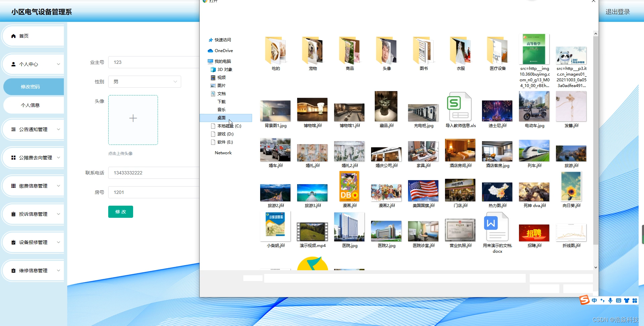The image size is (644, 326).
Task: Click the OneDrive cloud icon
Action: coord(210,51)
